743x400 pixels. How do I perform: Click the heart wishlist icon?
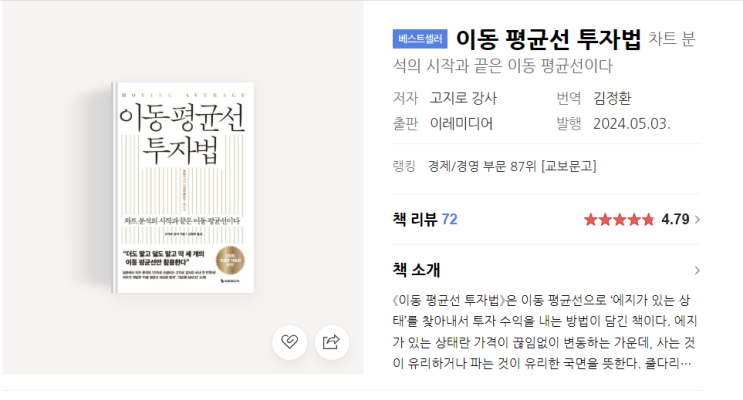(290, 342)
